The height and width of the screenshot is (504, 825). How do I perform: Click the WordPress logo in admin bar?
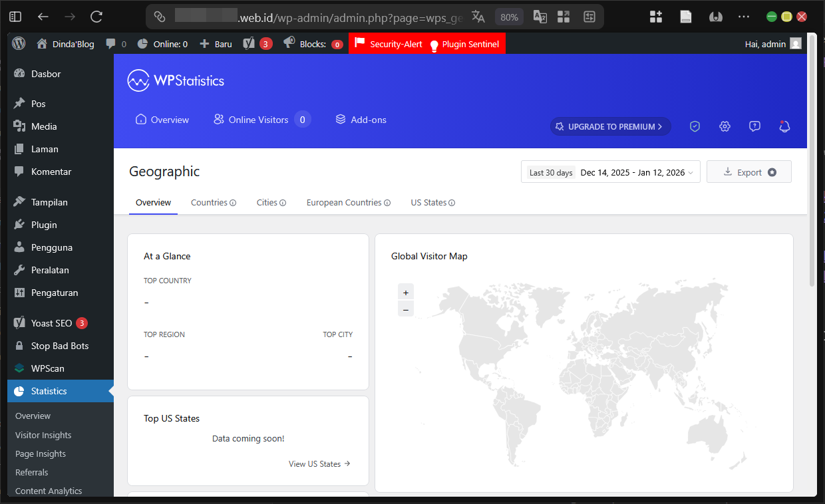click(x=18, y=43)
